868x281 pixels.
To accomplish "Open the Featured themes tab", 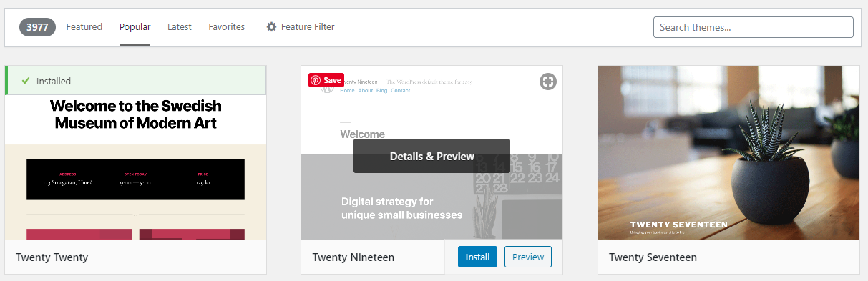I will pos(84,27).
